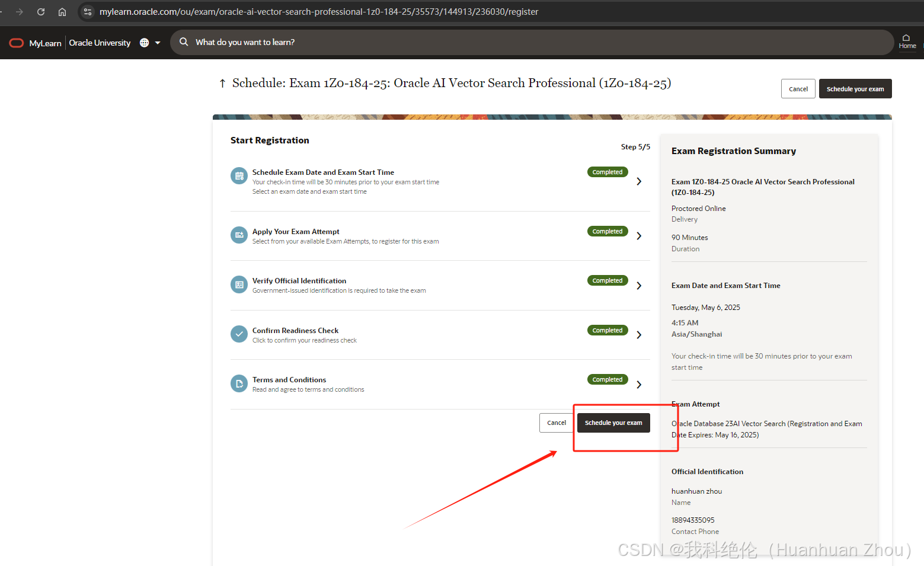Screen dimensions: 924x566
Task: Click 'Exam Date and Exam Start Time' summary heading
Action: coord(726,286)
